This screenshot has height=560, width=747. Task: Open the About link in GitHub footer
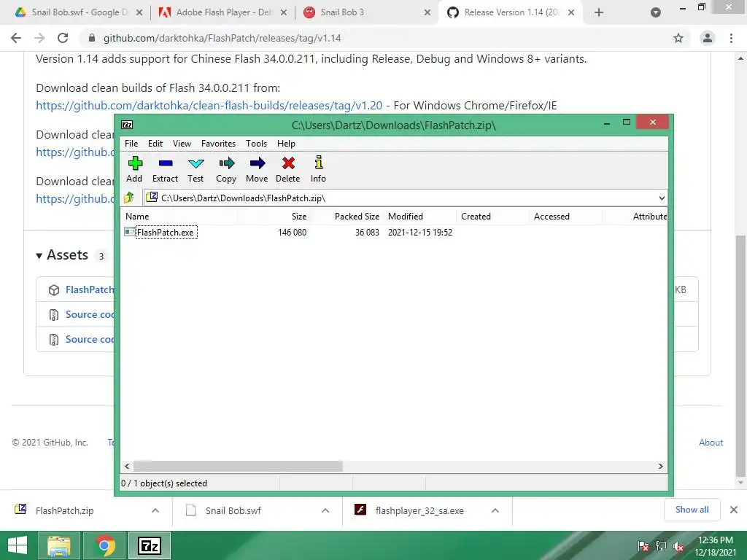coord(711,443)
